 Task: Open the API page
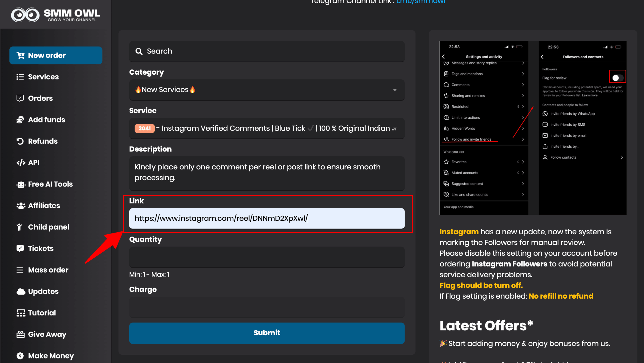(34, 163)
